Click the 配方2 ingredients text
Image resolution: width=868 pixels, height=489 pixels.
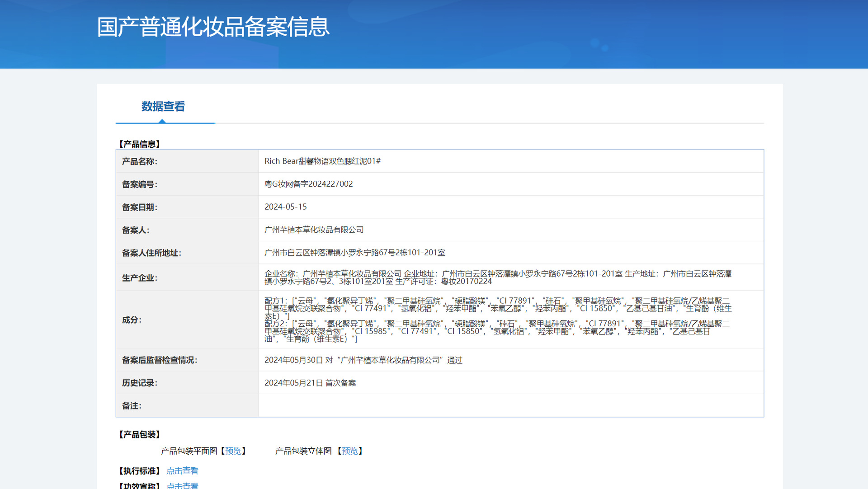(x=497, y=331)
